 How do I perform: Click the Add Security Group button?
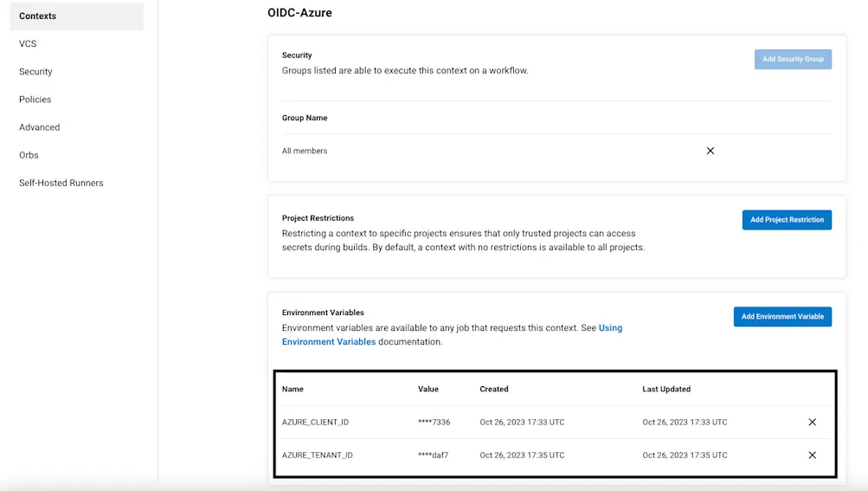pyautogui.click(x=793, y=59)
